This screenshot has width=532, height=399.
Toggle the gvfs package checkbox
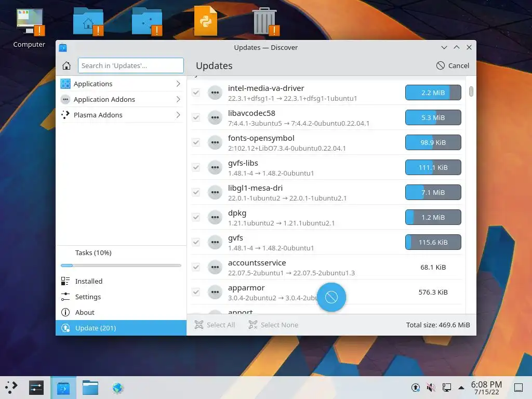point(196,242)
